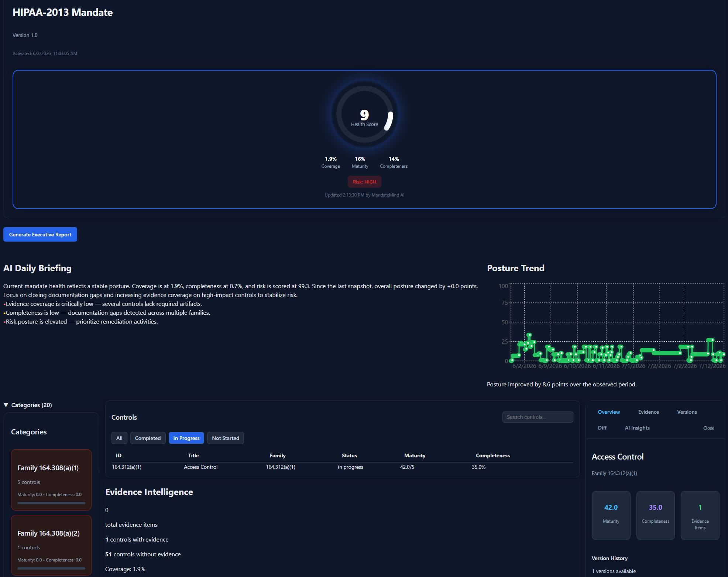Viewport: 728px width, 577px height.
Task: Collapse the Categories (20) disclosure triangle
Action: (x=6, y=405)
